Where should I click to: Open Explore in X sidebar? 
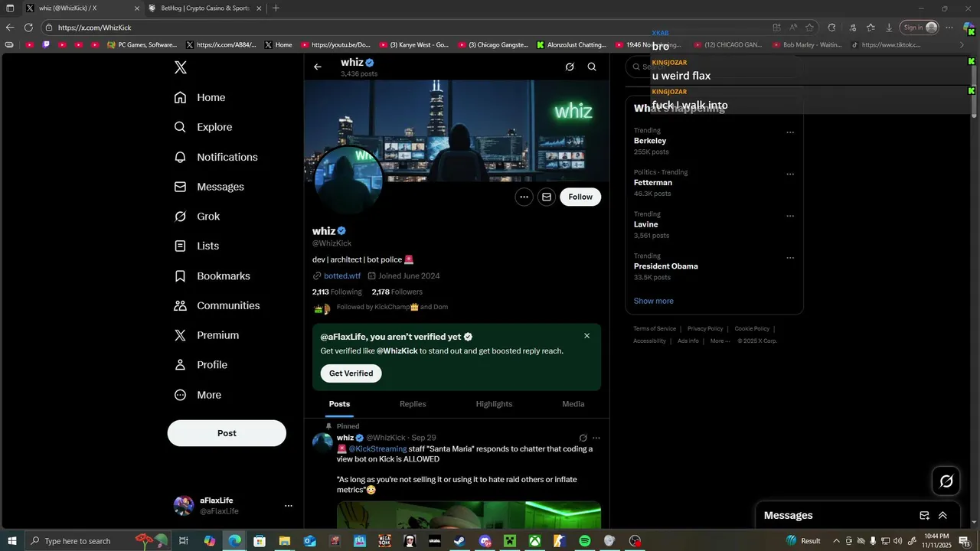(203, 127)
